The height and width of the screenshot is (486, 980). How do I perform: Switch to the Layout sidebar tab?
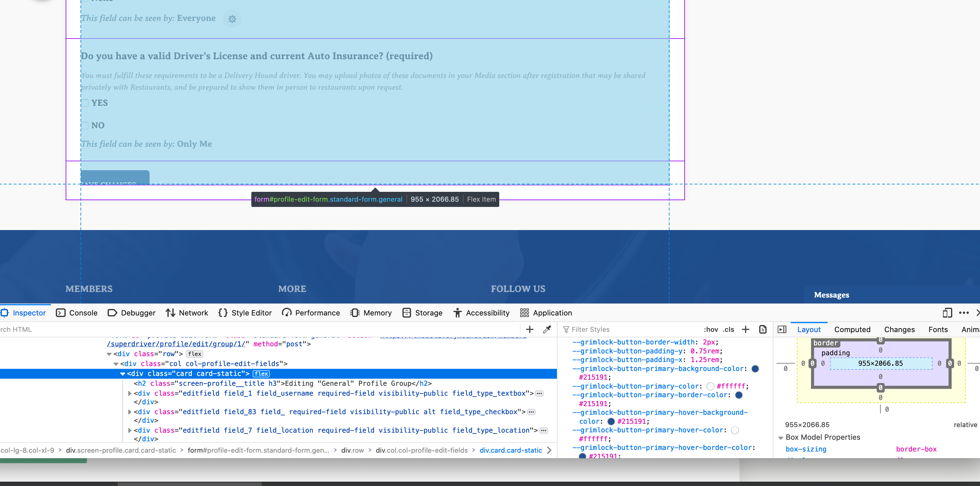coord(809,329)
